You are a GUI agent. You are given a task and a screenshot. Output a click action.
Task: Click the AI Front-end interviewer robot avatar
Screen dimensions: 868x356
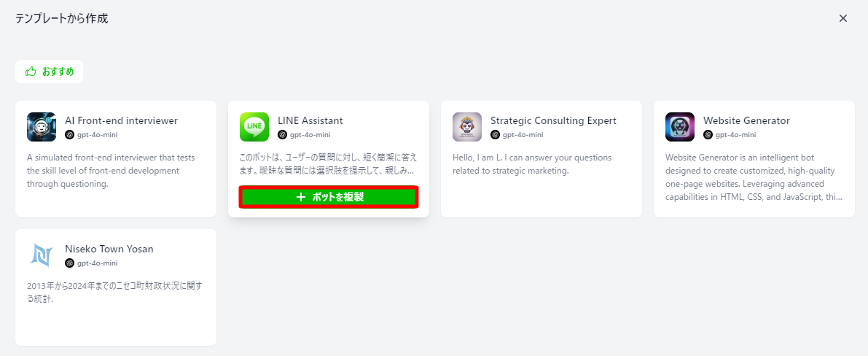(42, 127)
